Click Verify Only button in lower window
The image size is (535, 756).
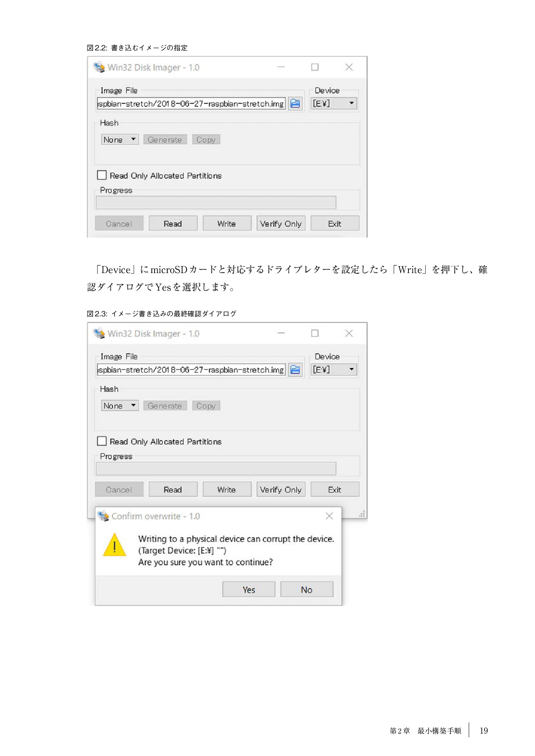point(281,489)
